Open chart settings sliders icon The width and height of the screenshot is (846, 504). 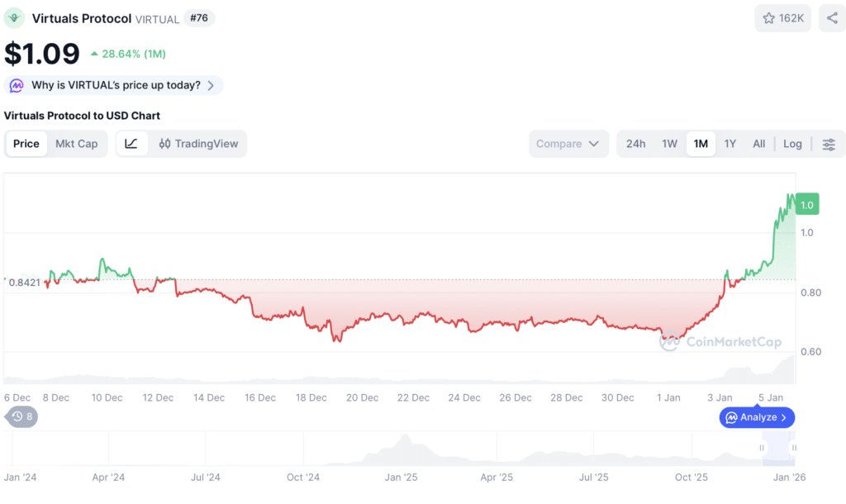click(829, 144)
